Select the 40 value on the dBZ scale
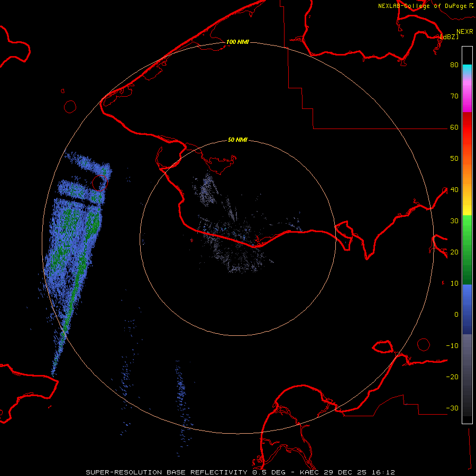 [x=454, y=190]
